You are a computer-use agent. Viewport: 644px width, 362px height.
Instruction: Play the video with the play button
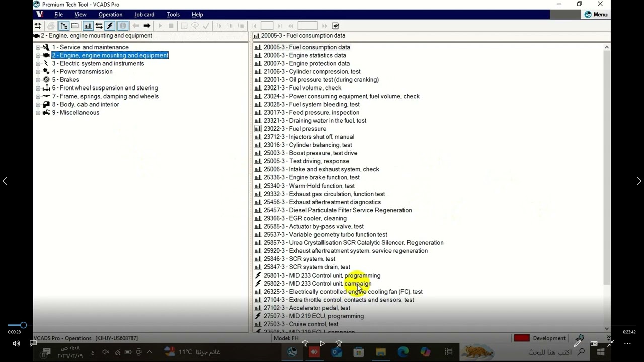pyautogui.click(x=322, y=344)
